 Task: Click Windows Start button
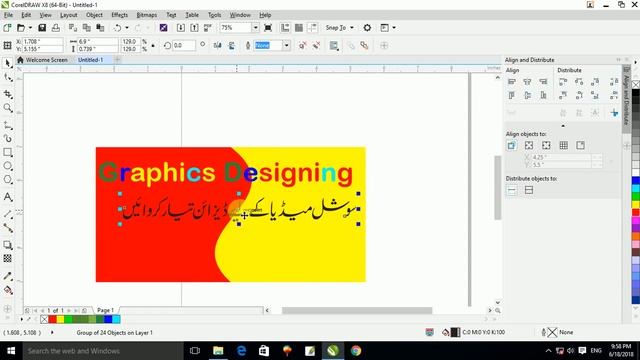coord(11,351)
